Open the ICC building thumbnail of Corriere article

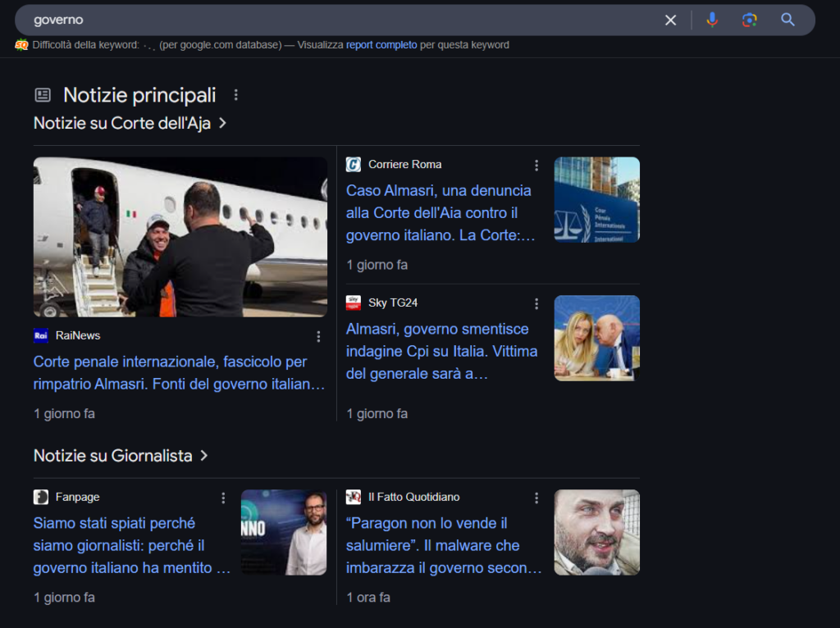(597, 200)
